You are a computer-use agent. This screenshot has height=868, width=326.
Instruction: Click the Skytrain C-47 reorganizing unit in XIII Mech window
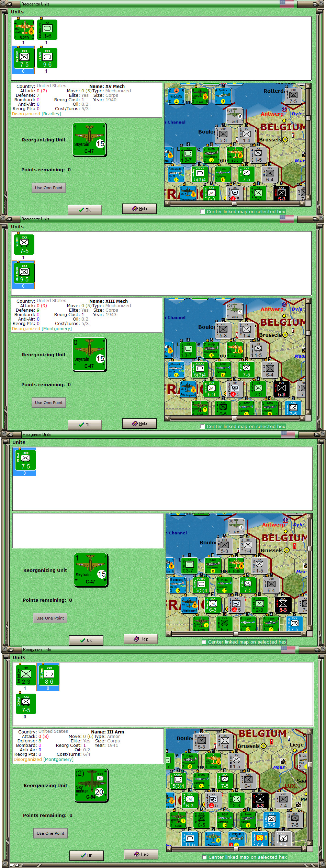click(x=90, y=354)
